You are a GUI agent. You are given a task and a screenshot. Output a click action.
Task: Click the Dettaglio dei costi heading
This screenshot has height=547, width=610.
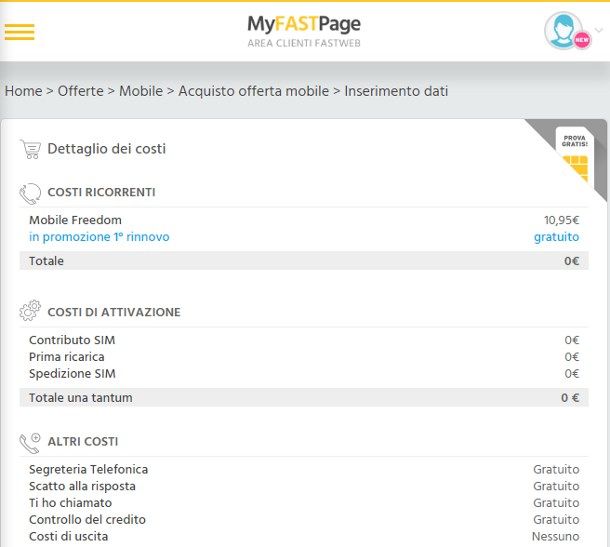pyautogui.click(x=106, y=149)
